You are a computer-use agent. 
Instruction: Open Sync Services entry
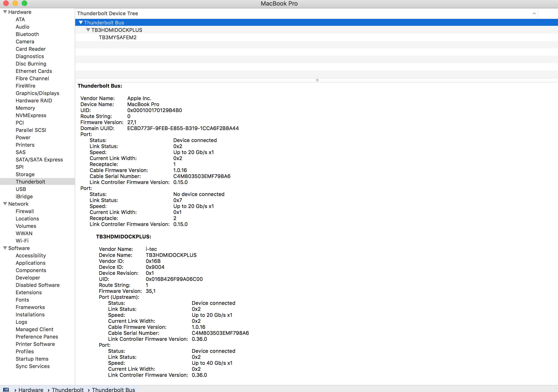(x=33, y=366)
